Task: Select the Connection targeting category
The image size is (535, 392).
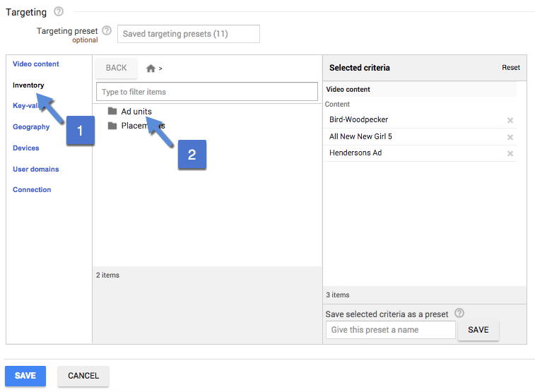Action: (x=32, y=189)
